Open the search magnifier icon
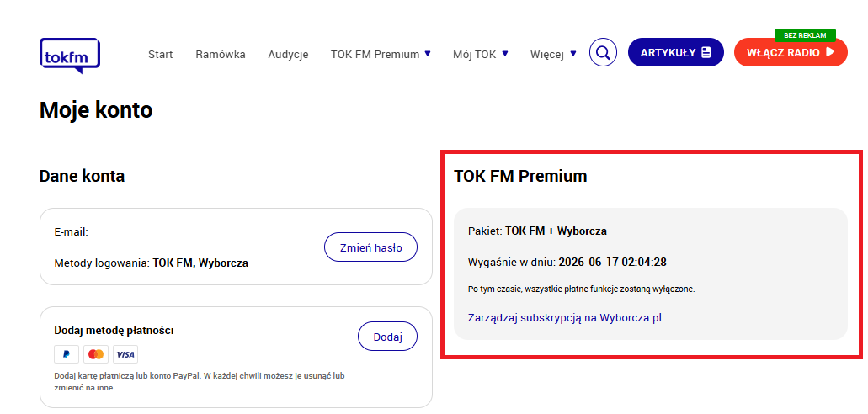868x414 pixels. tap(603, 52)
